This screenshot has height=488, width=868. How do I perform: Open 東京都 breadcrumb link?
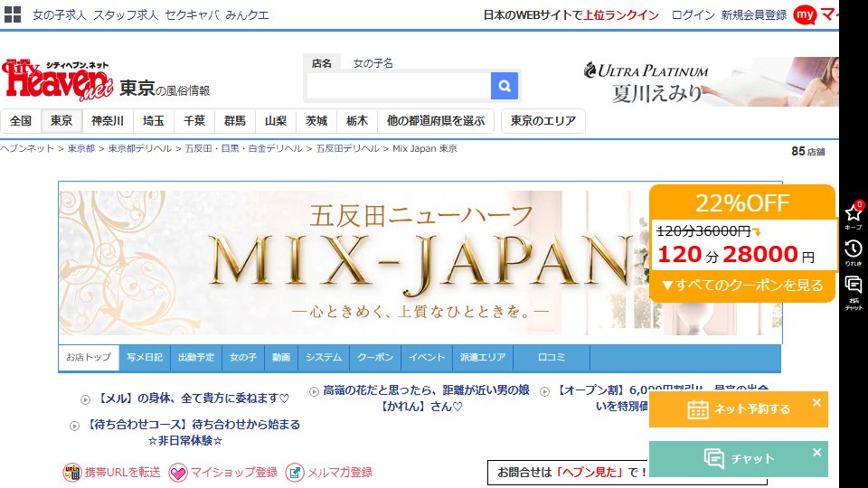coord(81,148)
